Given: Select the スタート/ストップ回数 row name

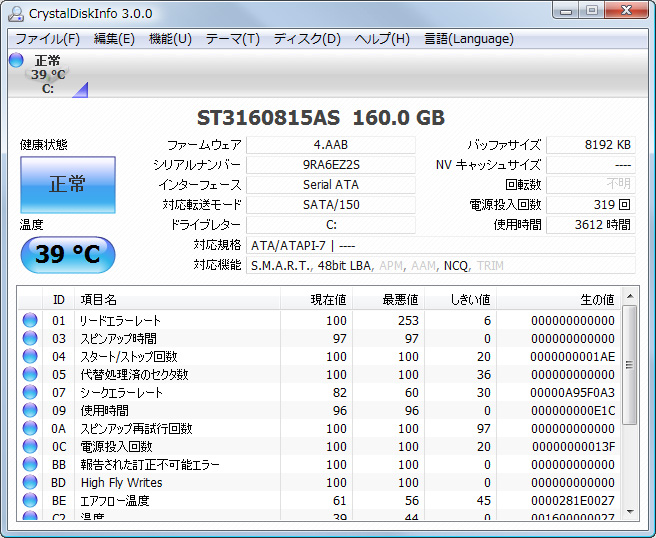Looking at the screenshot, I should pos(129,356).
